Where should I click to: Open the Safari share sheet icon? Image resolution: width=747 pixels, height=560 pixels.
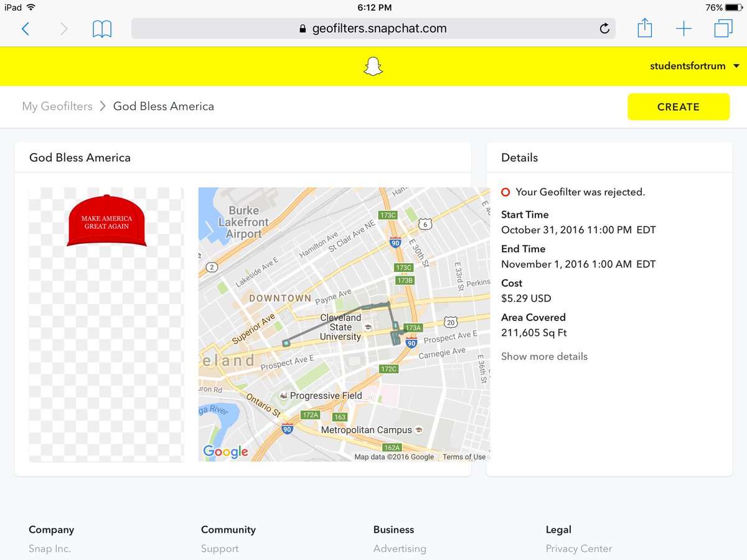(645, 27)
